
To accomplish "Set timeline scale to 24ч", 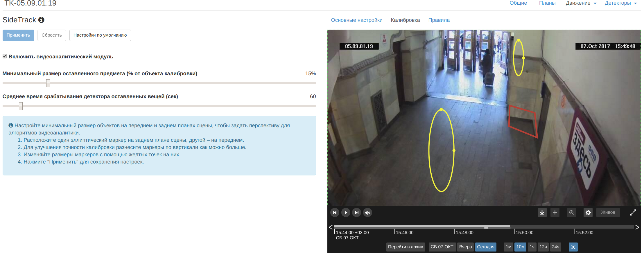I will 556,247.
